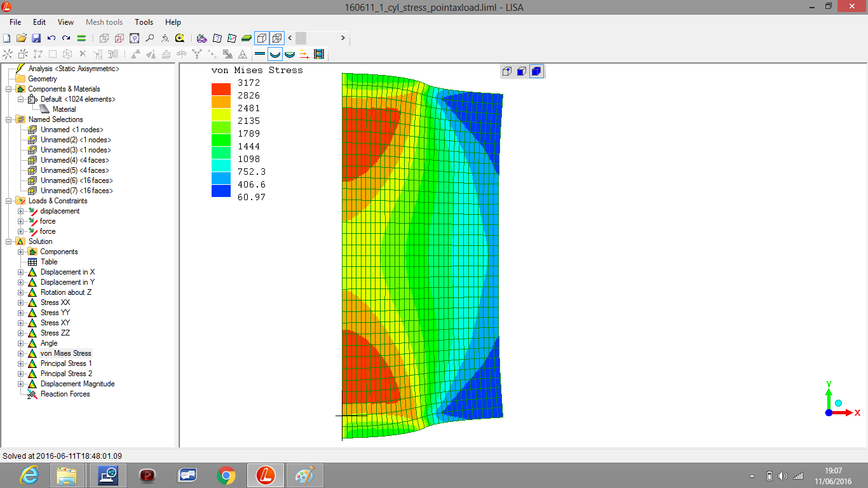Collapse the Named Selections tree branch
The image size is (868, 488).
point(9,119)
